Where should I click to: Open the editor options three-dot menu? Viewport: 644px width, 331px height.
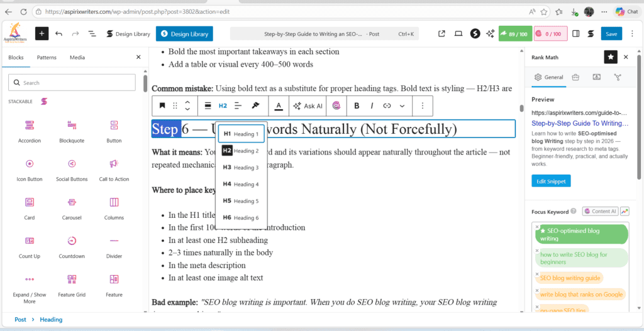631,34
